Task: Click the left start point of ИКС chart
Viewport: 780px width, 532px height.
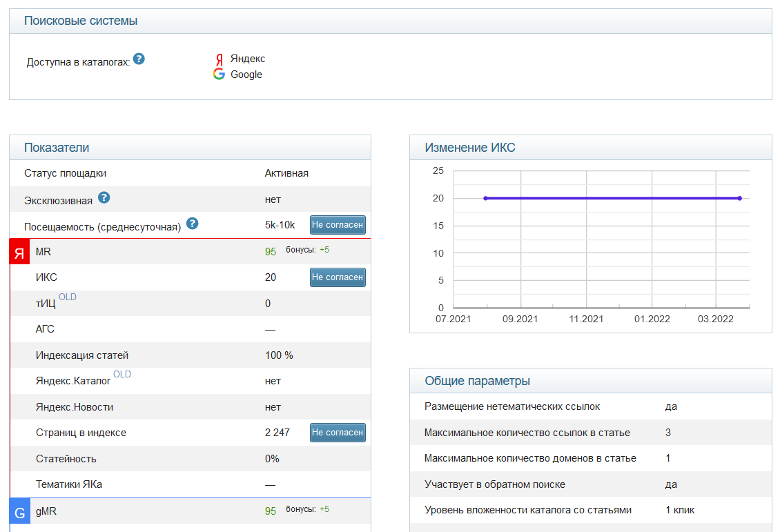Action: pyautogui.click(x=485, y=198)
